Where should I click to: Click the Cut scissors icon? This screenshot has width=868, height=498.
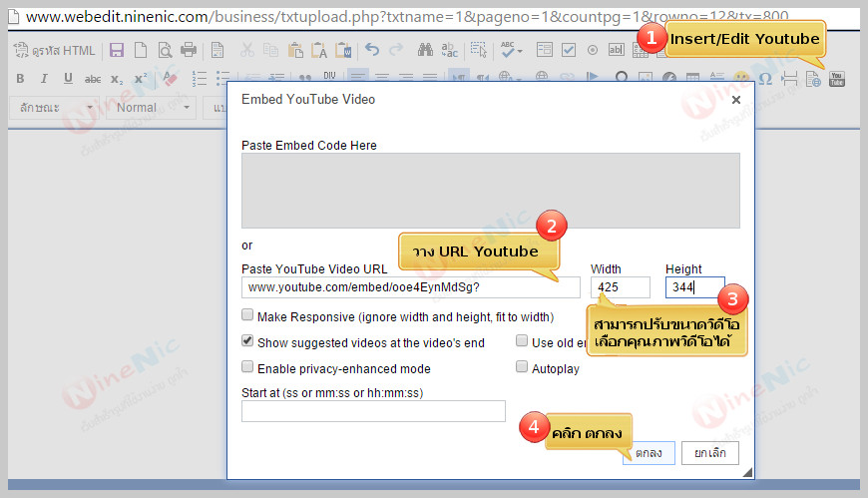(x=246, y=51)
